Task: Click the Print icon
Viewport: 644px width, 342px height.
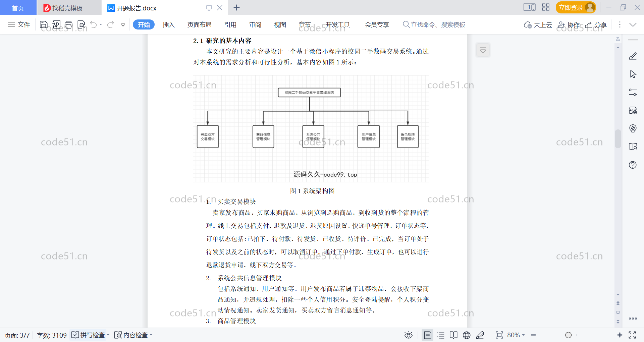Action: pos(69,24)
